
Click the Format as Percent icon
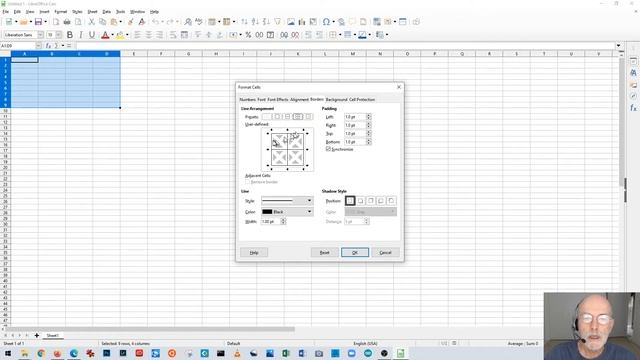[248, 35]
